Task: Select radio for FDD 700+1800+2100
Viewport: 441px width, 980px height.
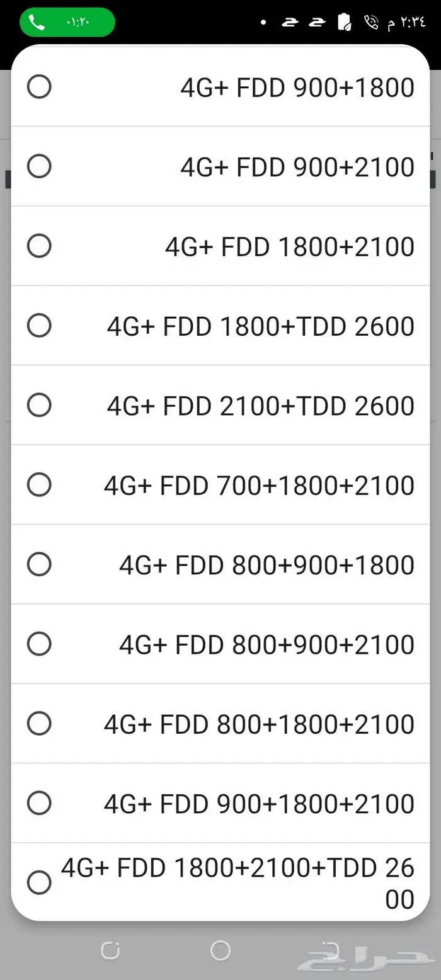Action: coord(39,485)
